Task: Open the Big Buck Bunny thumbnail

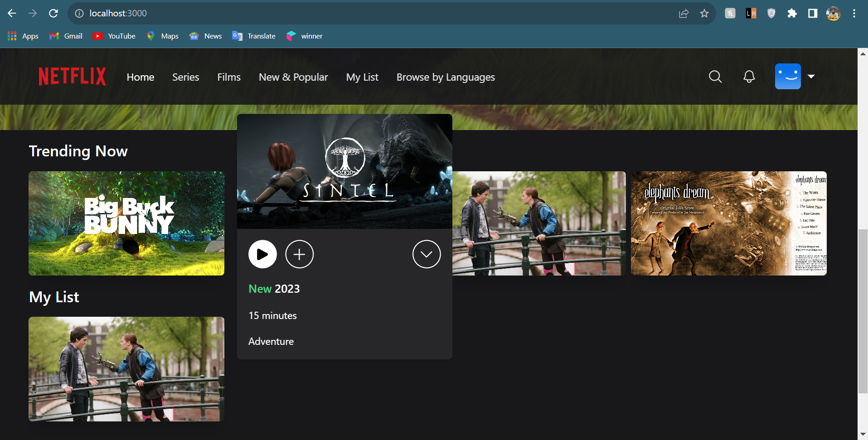Action: [126, 223]
